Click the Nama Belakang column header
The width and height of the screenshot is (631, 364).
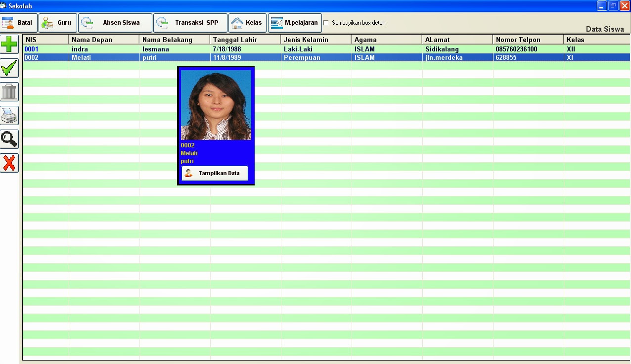tap(175, 40)
